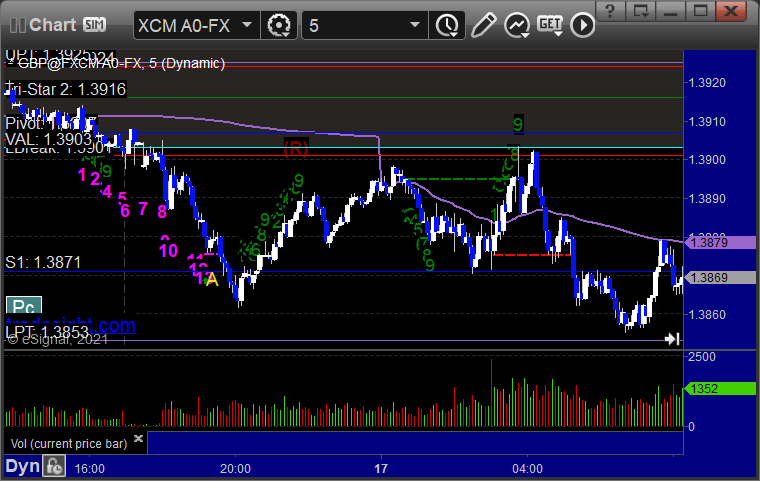Click the LPT: 1.3853 label
The height and width of the screenshot is (481, 760).
point(47,332)
